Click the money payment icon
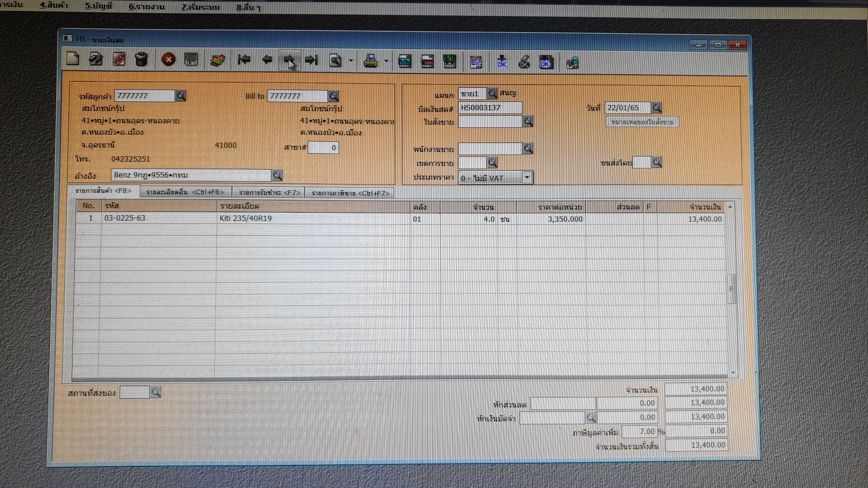Image resolution: width=868 pixels, height=488 pixels. 218,60
